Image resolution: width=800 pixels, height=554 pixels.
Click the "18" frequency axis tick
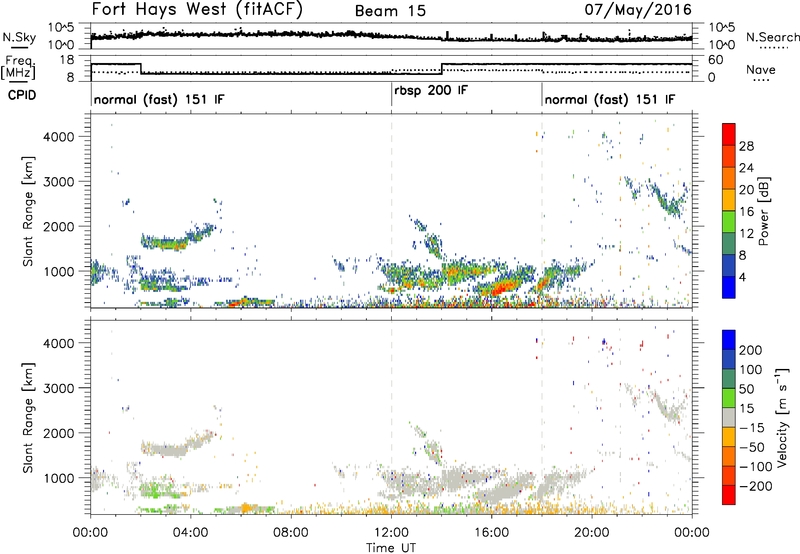67,60
